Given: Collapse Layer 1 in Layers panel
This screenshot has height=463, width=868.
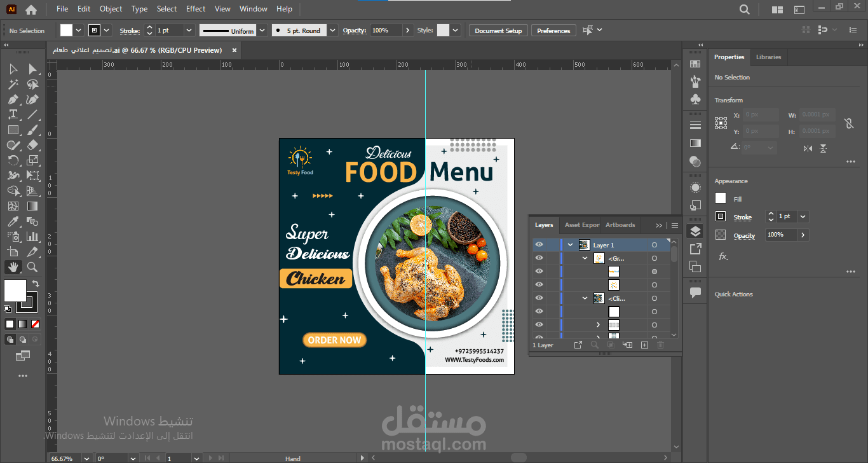Looking at the screenshot, I should (571, 245).
